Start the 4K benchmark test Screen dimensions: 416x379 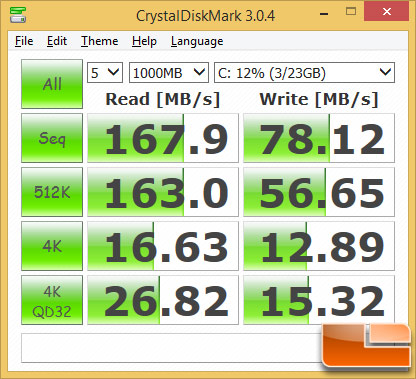52,246
